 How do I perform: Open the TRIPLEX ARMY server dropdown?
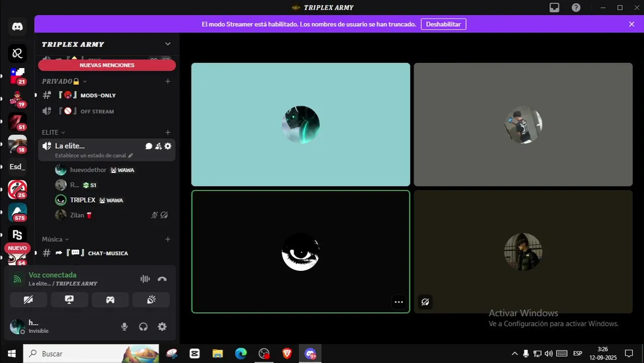(x=168, y=44)
